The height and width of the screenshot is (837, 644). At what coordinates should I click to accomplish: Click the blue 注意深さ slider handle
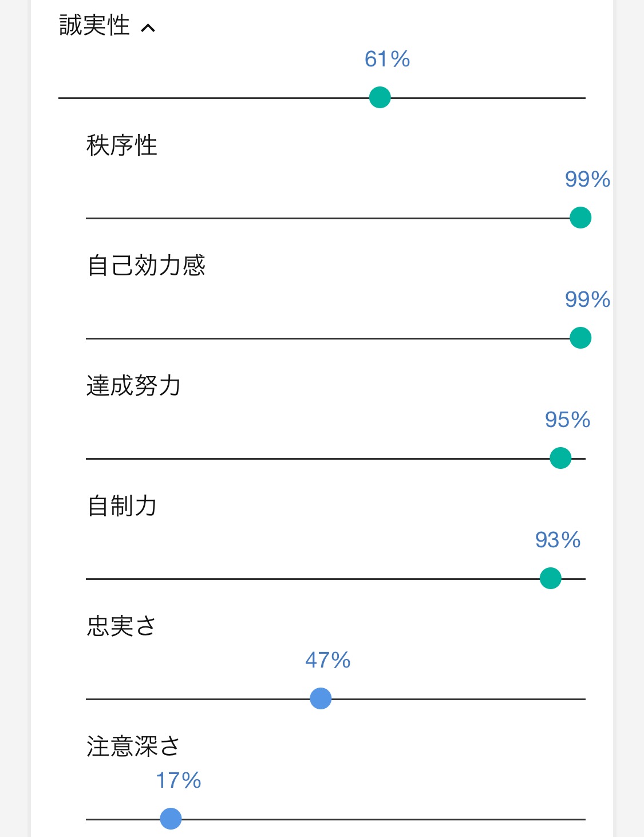tap(171, 819)
